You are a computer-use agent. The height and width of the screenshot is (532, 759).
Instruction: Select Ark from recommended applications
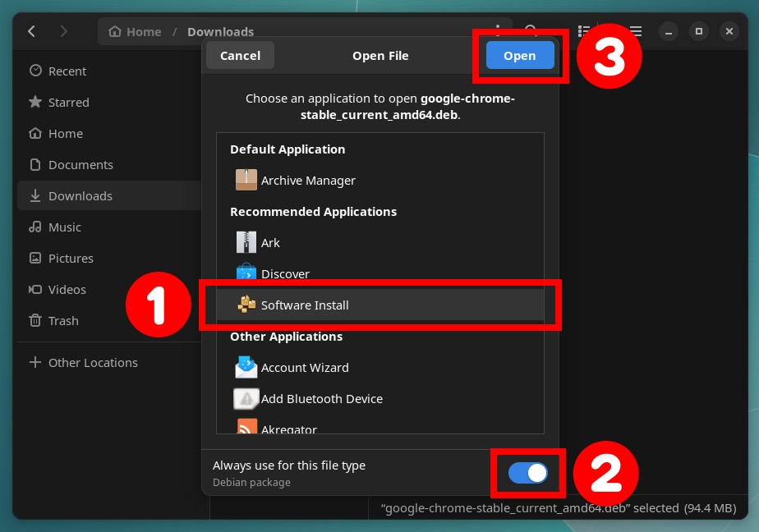click(380, 243)
